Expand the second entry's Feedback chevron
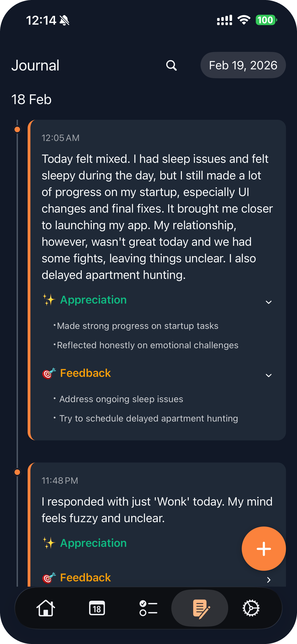Screen dimensions: 297x644 click(268, 580)
